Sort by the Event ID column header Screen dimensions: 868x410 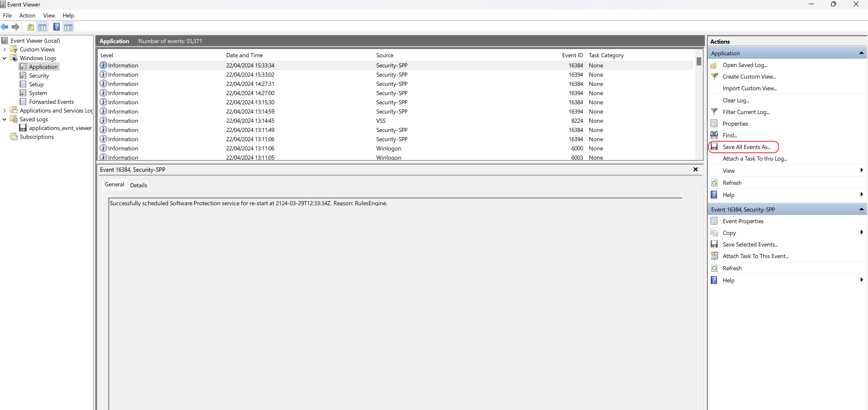point(532,55)
